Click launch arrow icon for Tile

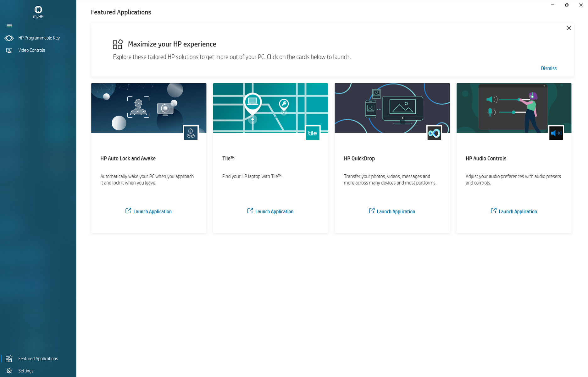(250, 211)
